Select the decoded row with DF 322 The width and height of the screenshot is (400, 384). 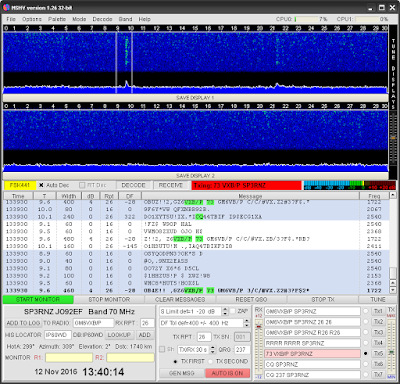tap(196, 217)
